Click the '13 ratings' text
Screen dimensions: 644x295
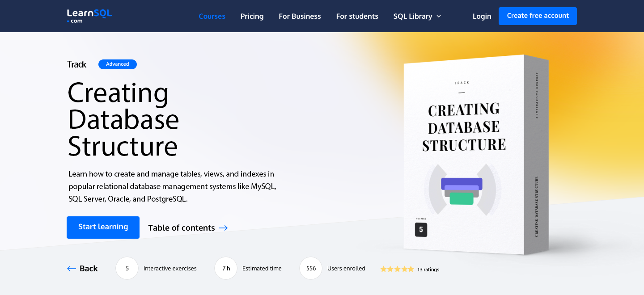point(428,270)
